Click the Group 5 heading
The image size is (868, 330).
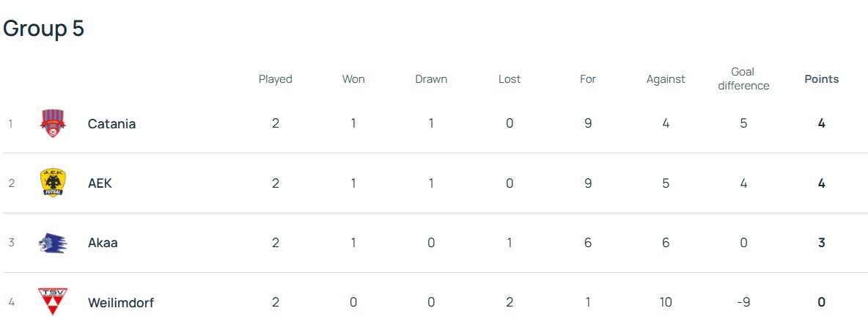click(x=44, y=28)
